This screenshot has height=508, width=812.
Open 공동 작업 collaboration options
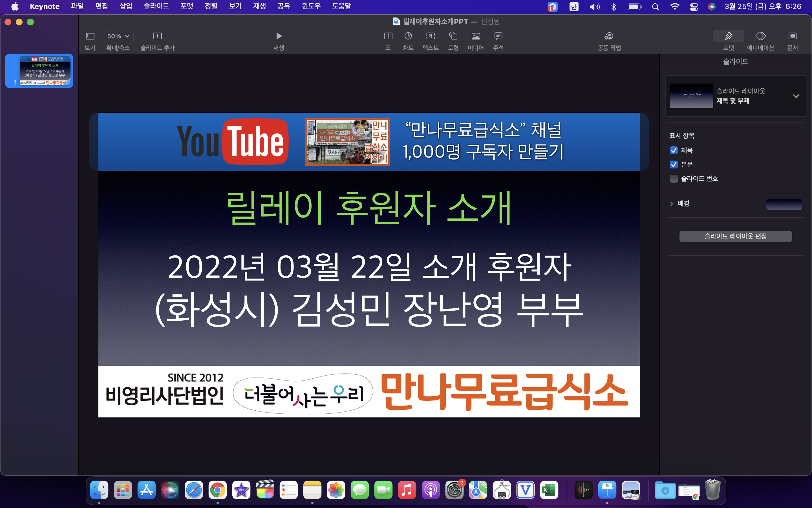(x=609, y=36)
